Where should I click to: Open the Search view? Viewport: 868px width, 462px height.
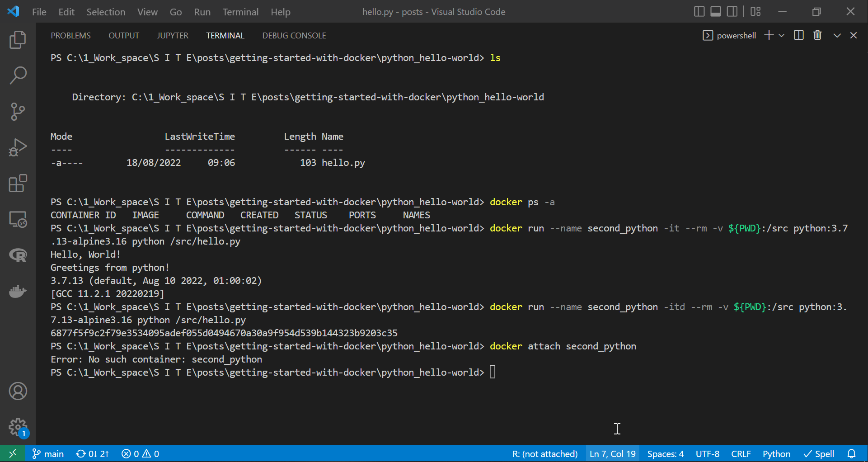(18, 75)
